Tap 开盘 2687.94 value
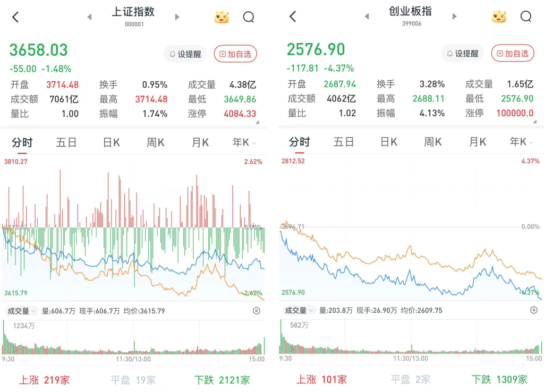 pyautogui.click(x=339, y=84)
